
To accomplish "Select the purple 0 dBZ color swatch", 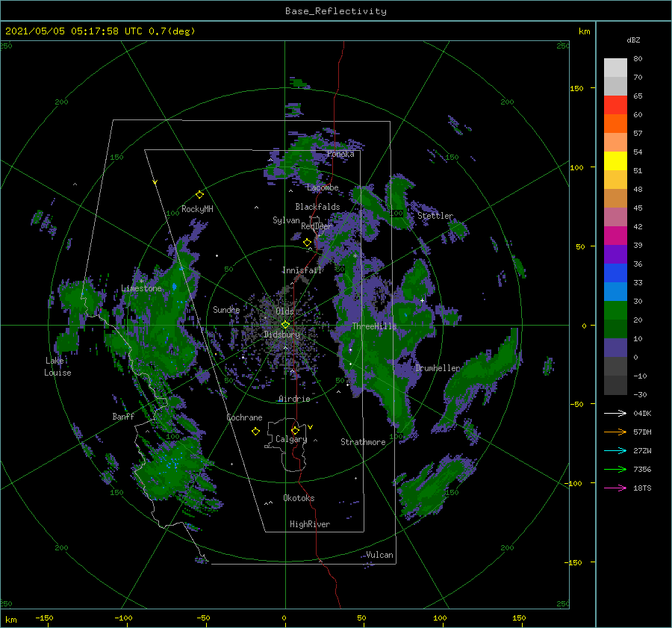I will (615, 347).
